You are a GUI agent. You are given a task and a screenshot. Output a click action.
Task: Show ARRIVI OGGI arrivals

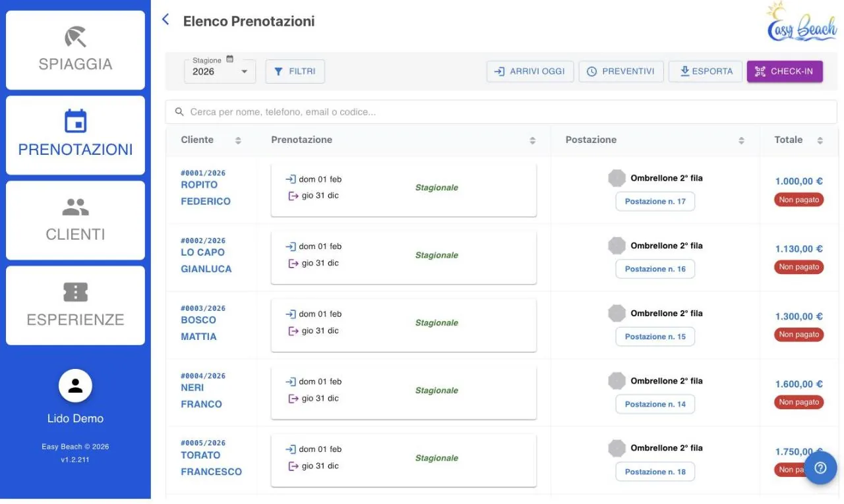pos(530,71)
